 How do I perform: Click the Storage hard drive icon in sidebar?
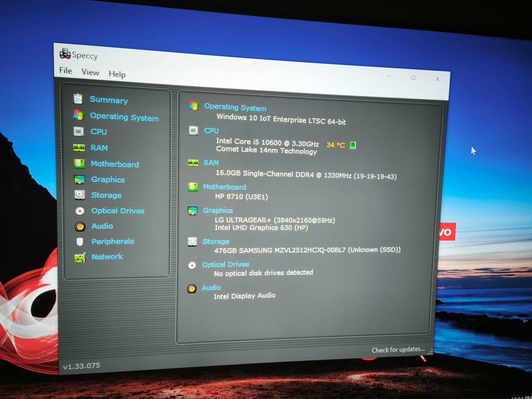(80, 195)
